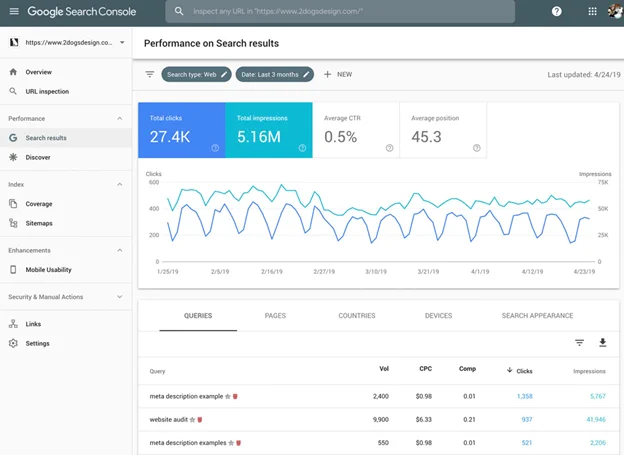This screenshot has width=624, height=455.
Task: Collapse the Enhancements section
Action: click(x=120, y=250)
